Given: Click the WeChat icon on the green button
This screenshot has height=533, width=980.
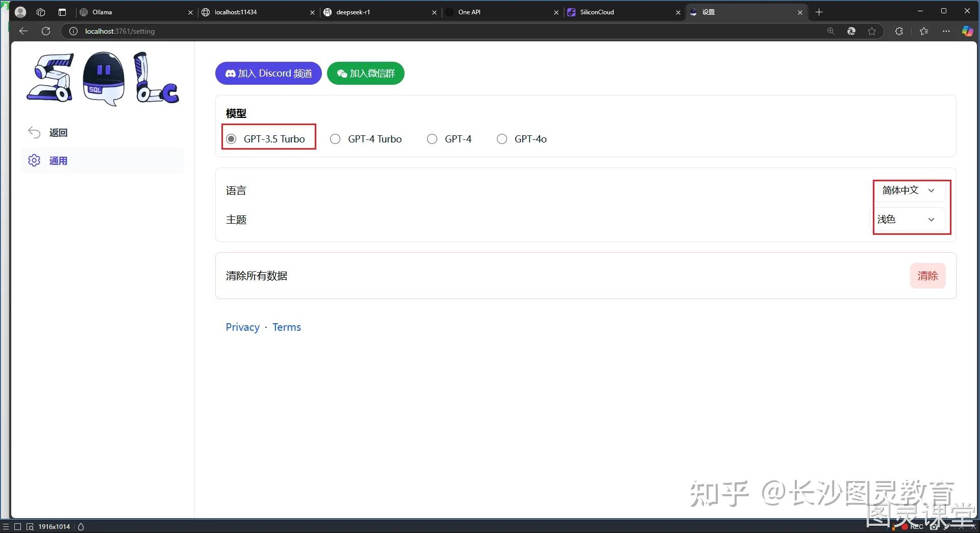Looking at the screenshot, I should (x=342, y=73).
